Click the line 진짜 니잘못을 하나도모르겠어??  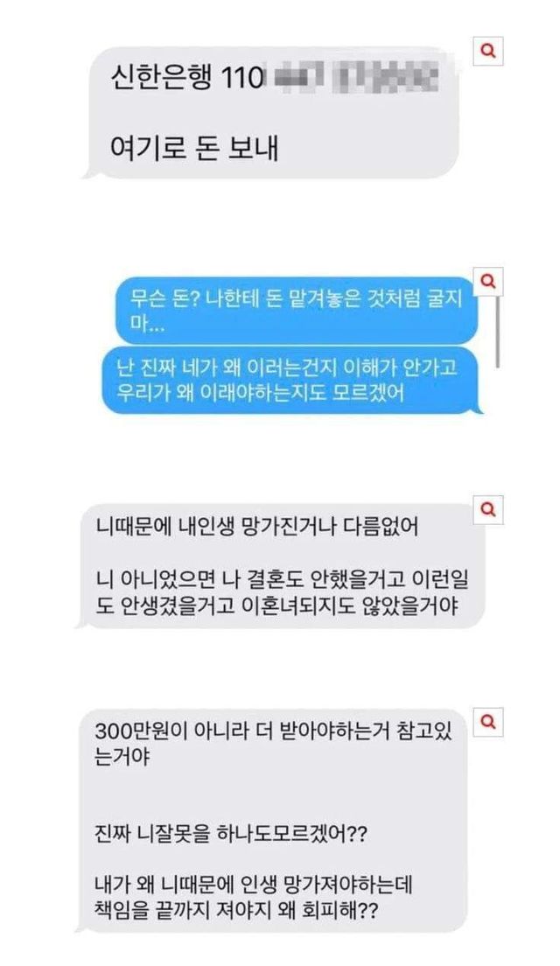232,835
